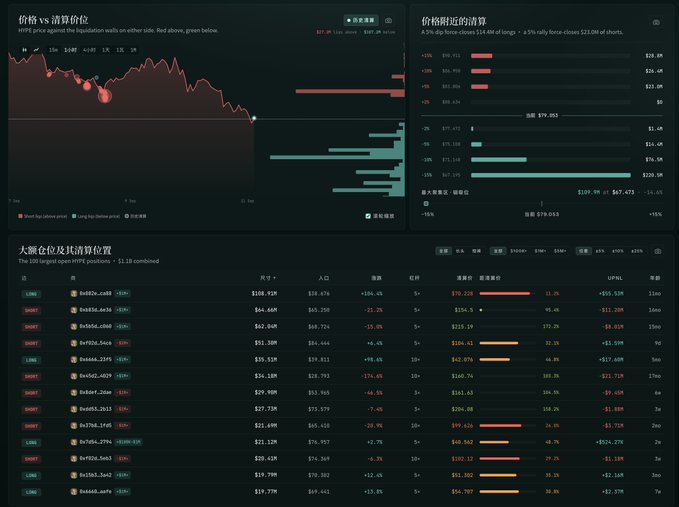This screenshot has width=679, height=507.
Task: Open wallet address 0x6666…23f5
Action: click(95, 359)
